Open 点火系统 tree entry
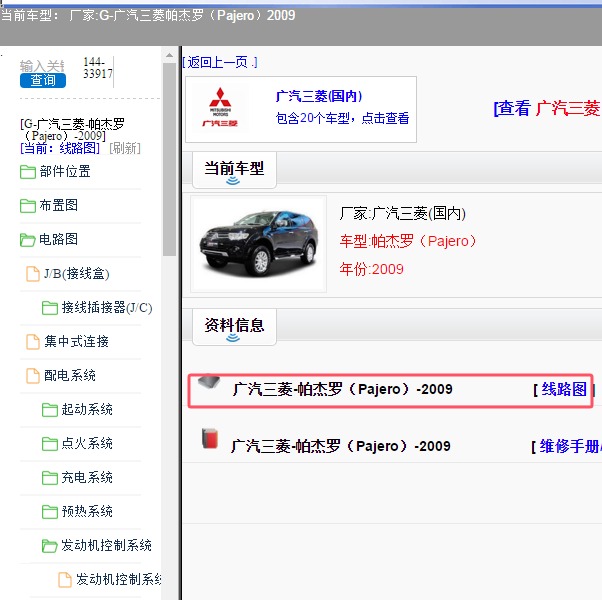This screenshot has width=602, height=600. pyautogui.click(x=87, y=443)
